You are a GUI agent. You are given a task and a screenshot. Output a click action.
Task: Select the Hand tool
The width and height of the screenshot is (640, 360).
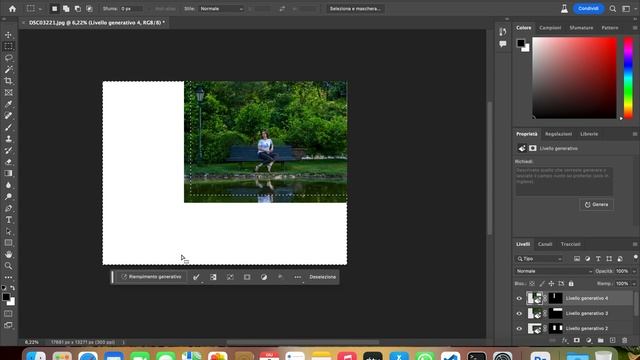(x=8, y=254)
